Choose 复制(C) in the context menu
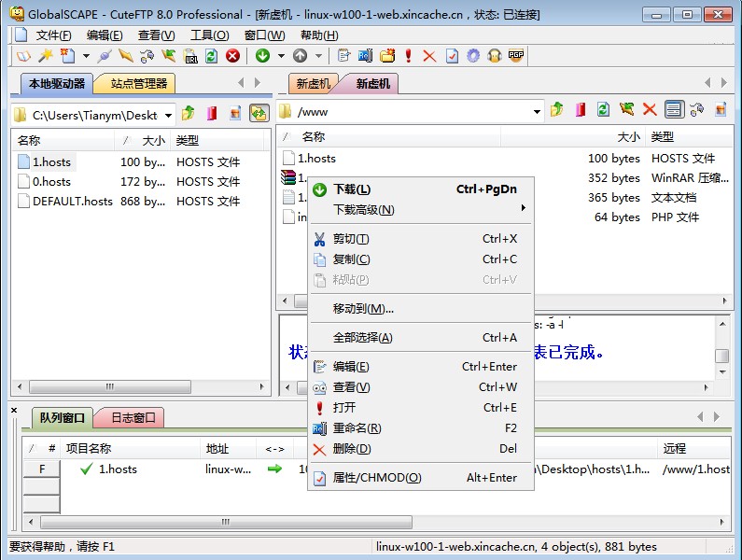 pyautogui.click(x=421, y=259)
